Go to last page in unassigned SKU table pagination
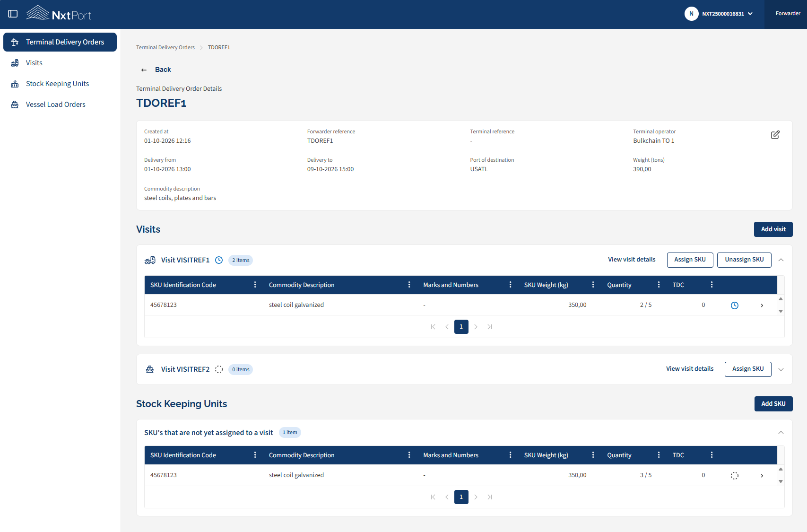 pyautogui.click(x=490, y=497)
